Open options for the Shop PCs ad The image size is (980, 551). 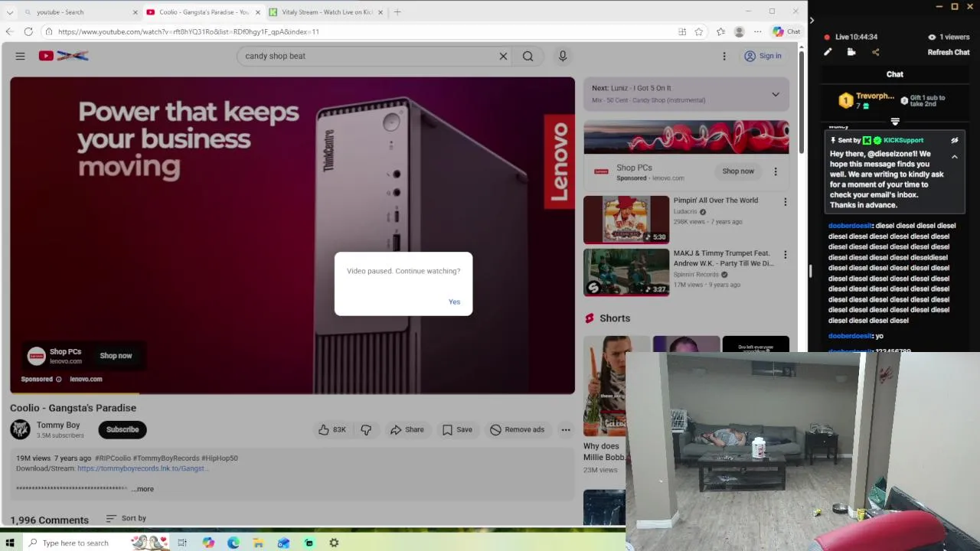pos(775,171)
